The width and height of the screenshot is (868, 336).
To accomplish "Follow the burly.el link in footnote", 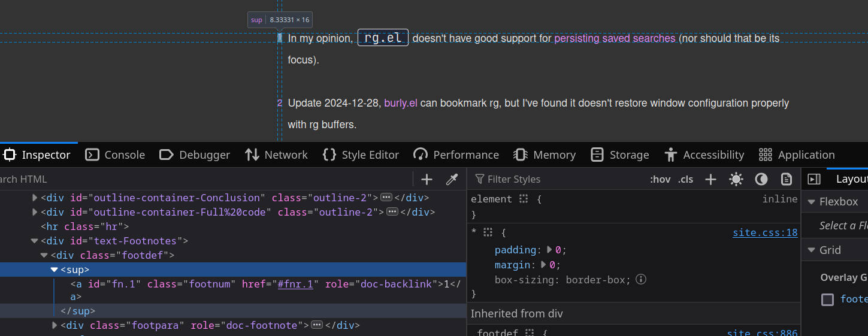I will pos(400,103).
